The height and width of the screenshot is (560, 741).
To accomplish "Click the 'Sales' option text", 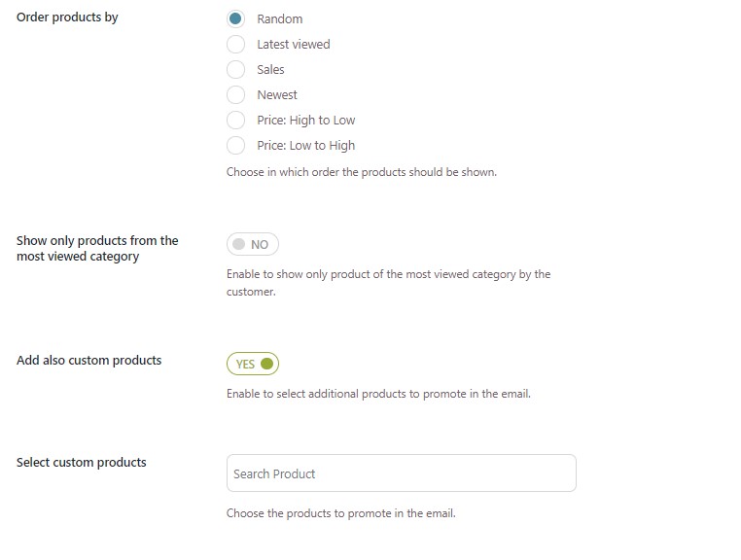I will [270, 69].
